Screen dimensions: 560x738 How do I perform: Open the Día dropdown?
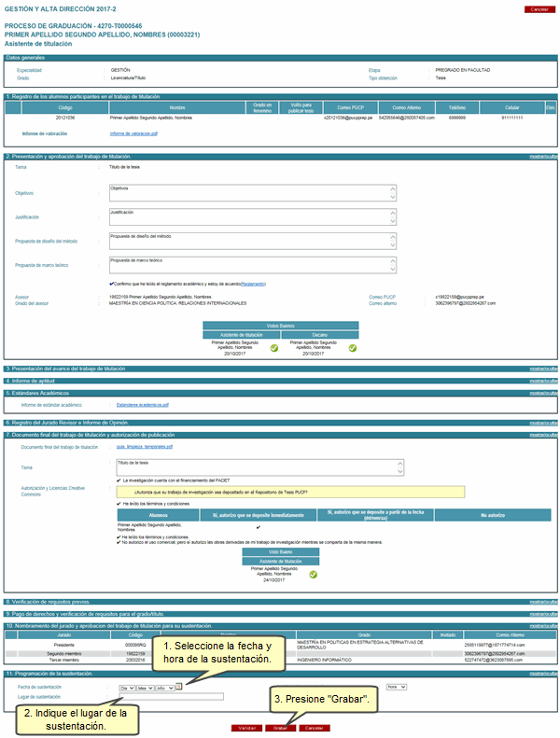(127, 689)
